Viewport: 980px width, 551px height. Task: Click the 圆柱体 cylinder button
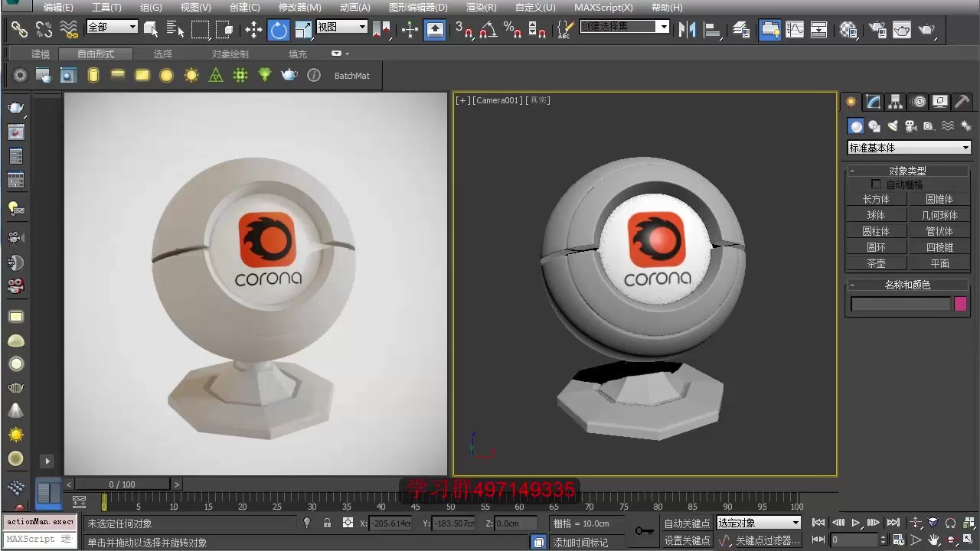coord(876,231)
